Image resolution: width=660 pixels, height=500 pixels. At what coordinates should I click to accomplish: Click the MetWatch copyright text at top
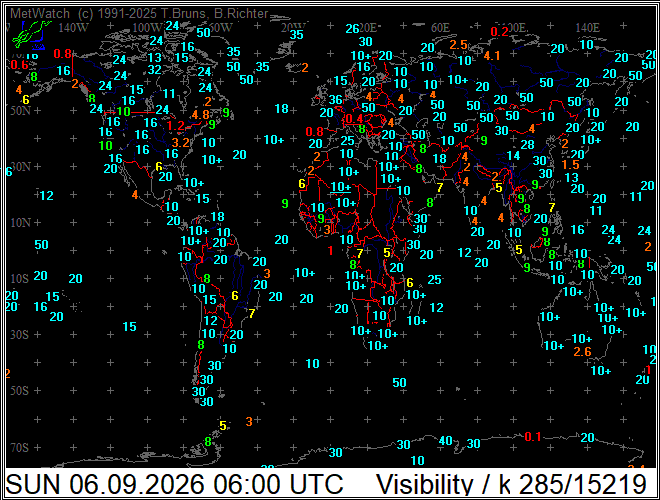[x=139, y=13]
